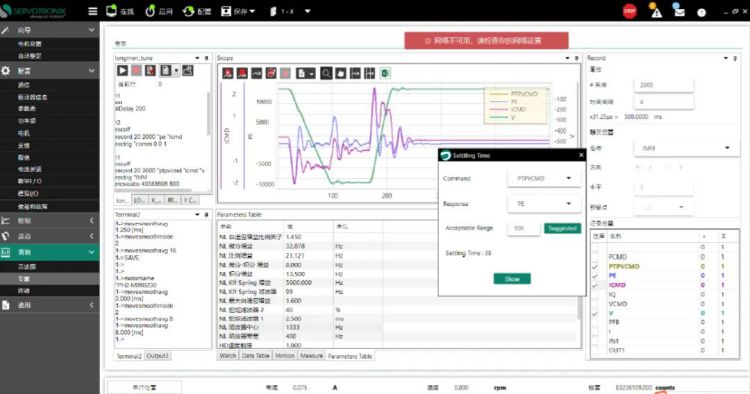This screenshot has width=750, height=394.
Task: Uncheck the PTPVCMD record variable
Action: (x=595, y=267)
